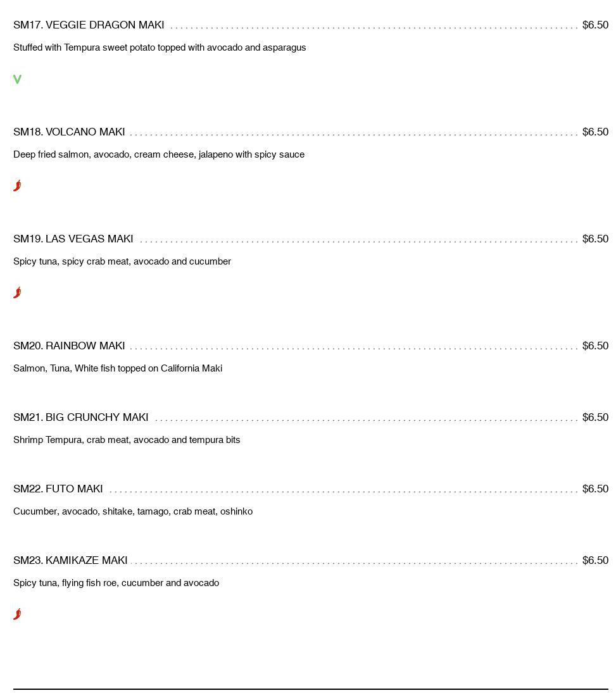
Task: Select the SM23. Kamikaze Maki heading
Action: point(70,560)
